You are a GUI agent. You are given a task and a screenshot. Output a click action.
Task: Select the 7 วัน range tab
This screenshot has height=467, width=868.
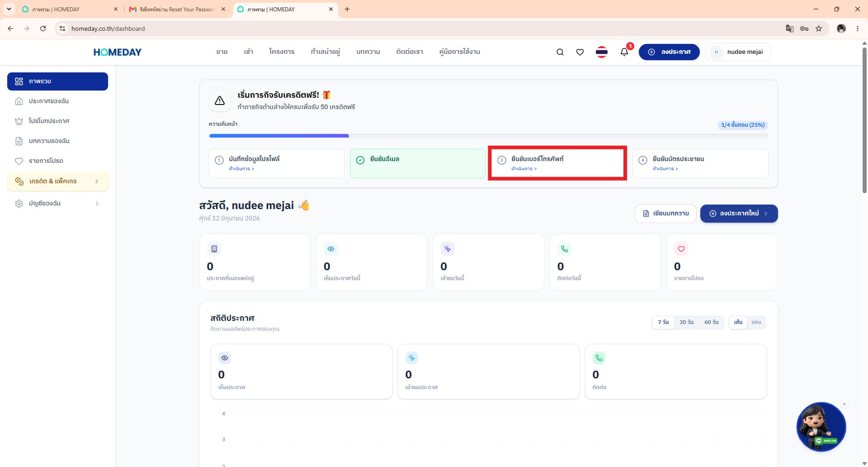663,322
